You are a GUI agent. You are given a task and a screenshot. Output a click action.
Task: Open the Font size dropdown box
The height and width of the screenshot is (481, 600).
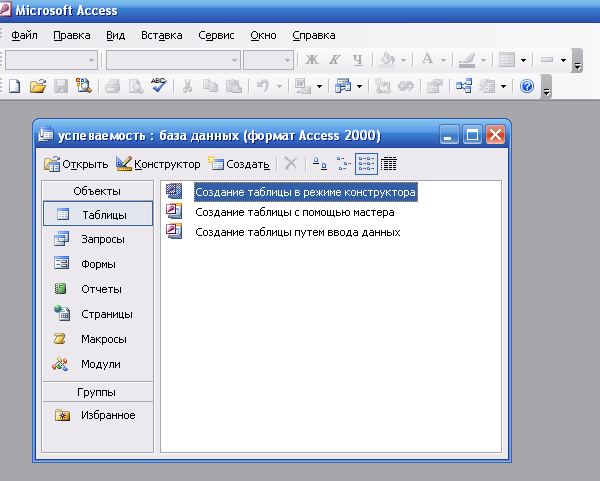coord(268,60)
